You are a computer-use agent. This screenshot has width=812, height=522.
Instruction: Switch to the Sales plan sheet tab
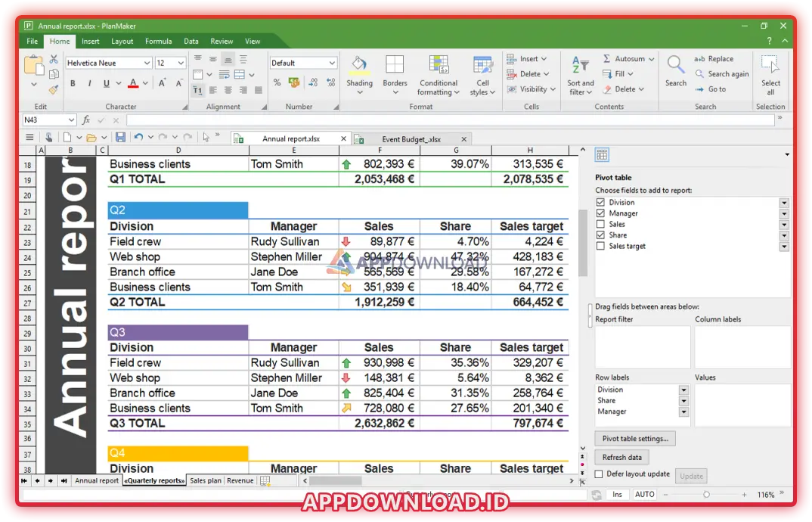pyautogui.click(x=206, y=480)
